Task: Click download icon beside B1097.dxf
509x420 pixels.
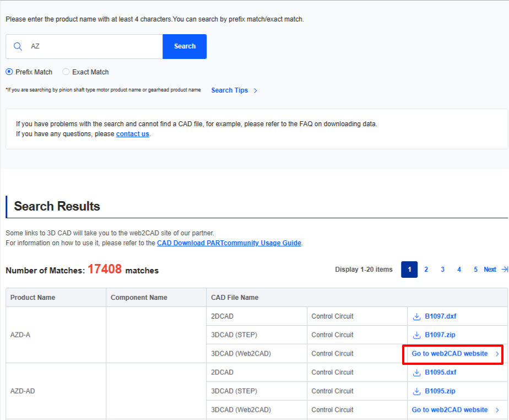Action: [416, 316]
